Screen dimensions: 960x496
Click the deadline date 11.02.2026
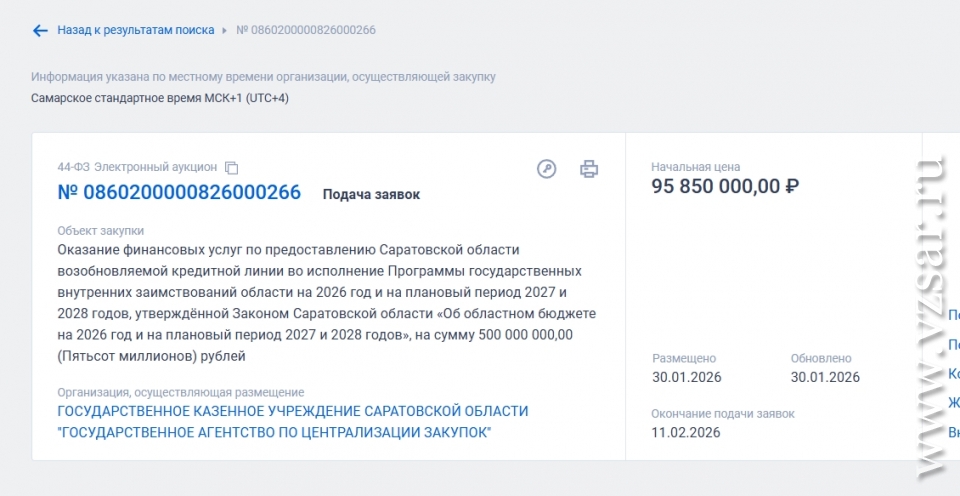point(686,432)
